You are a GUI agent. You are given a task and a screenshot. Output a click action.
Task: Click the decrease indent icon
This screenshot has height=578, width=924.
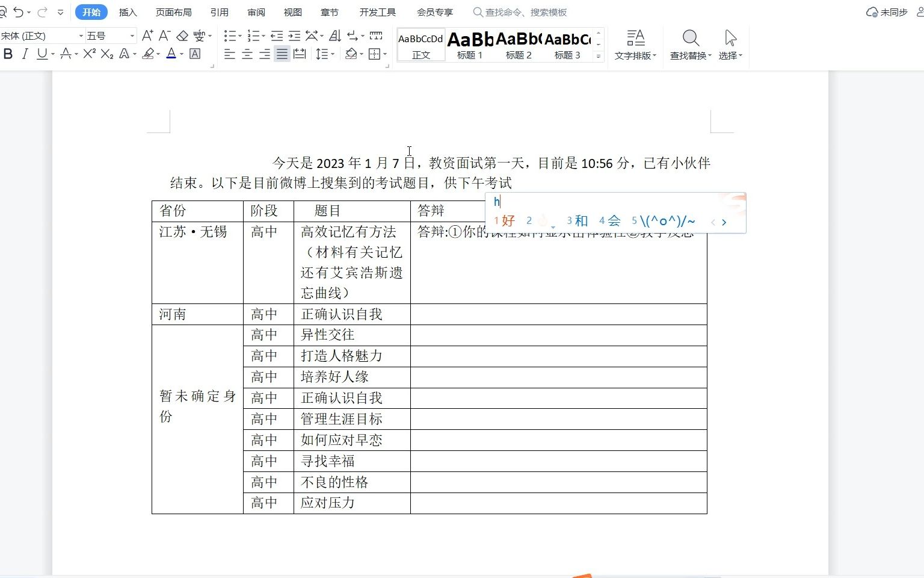[277, 36]
